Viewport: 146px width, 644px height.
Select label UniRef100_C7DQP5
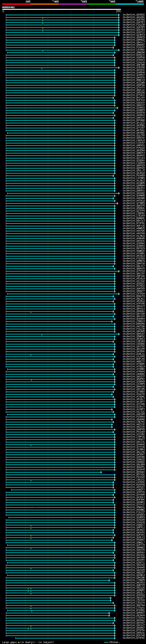[134, 580]
